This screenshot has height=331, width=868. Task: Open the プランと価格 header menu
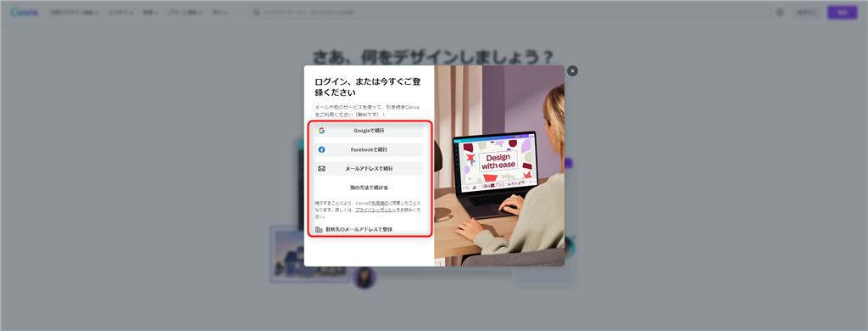pyautogui.click(x=185, y=12)
